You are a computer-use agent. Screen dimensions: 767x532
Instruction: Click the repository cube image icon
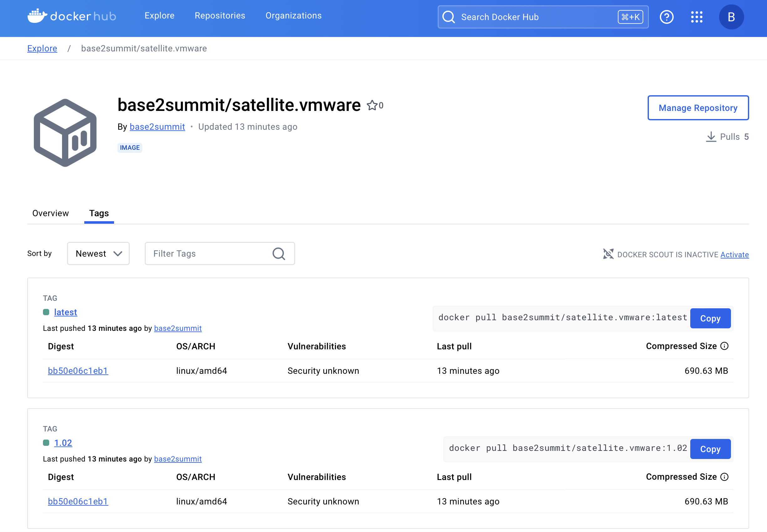coord(65,133)
